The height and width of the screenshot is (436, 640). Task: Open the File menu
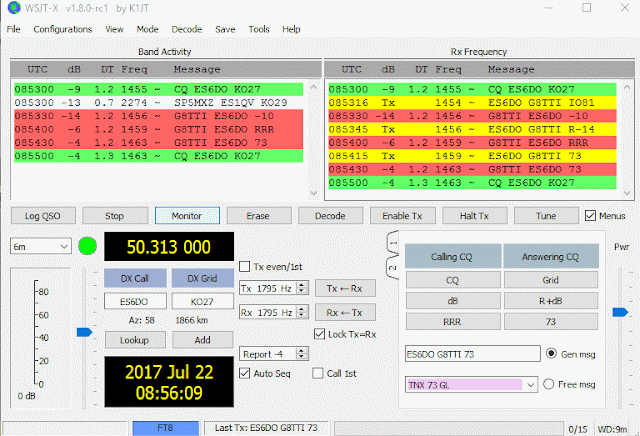(x=13, y=29)
